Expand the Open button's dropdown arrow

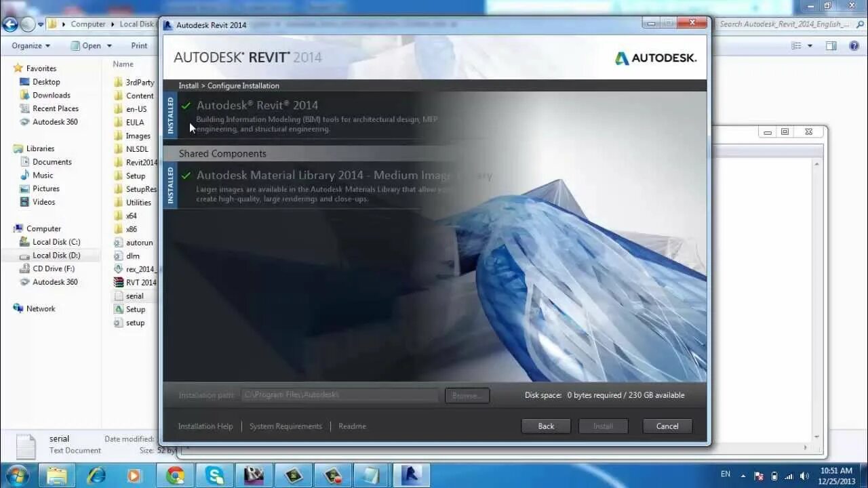click(109, 45)
